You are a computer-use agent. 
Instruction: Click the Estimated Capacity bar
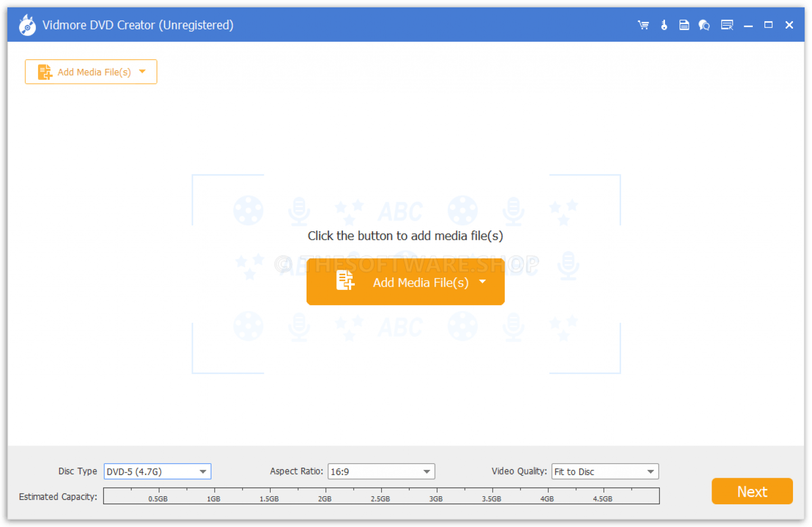pos(381,496)
